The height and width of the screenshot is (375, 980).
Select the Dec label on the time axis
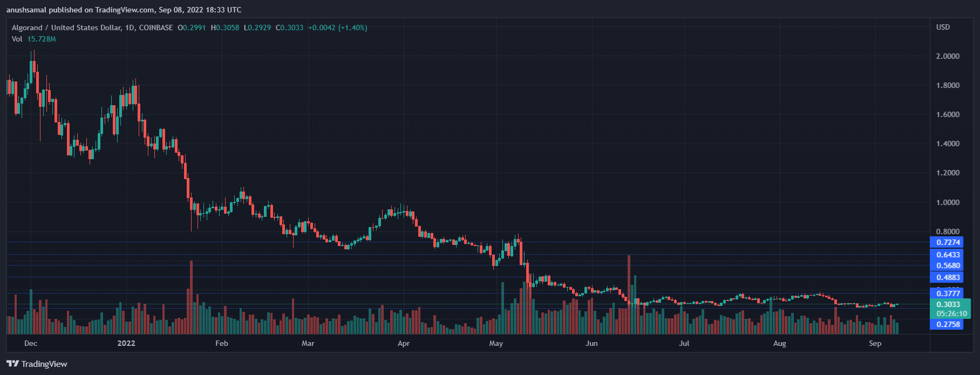(x=31, y=343)
